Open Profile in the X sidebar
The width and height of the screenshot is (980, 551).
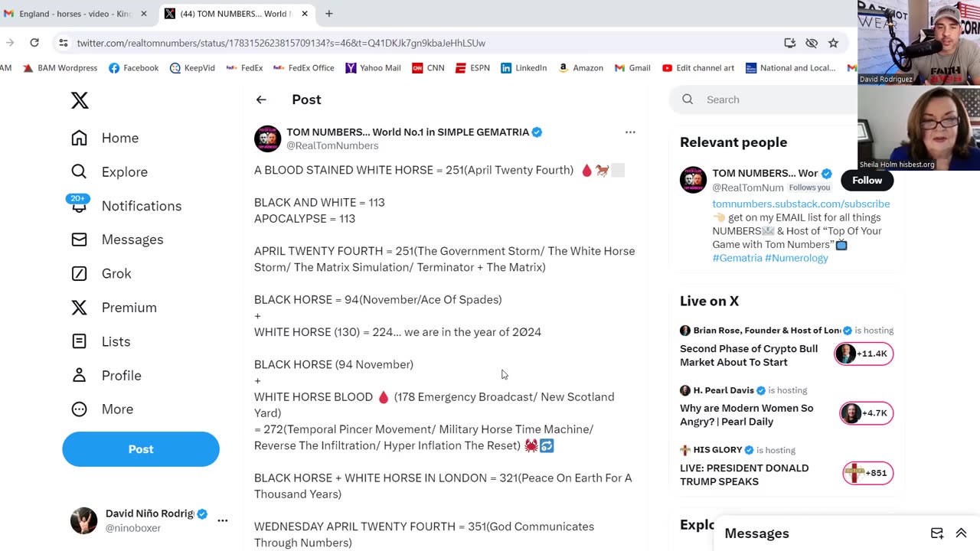click(106, 375)
